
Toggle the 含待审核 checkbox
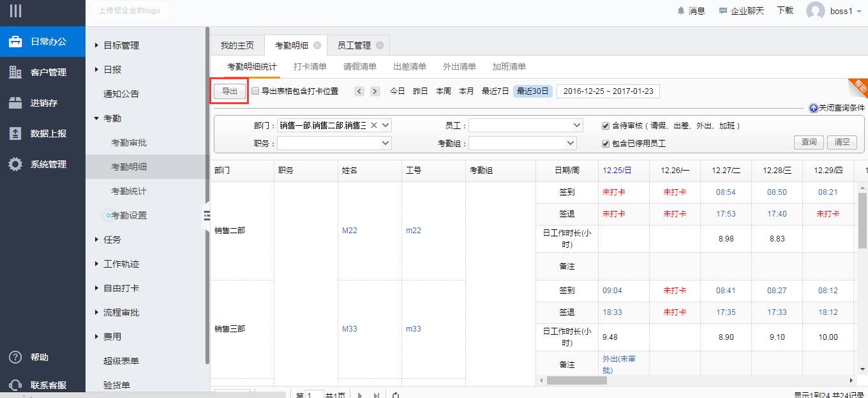pyautogui.click(x=606, y=126)
